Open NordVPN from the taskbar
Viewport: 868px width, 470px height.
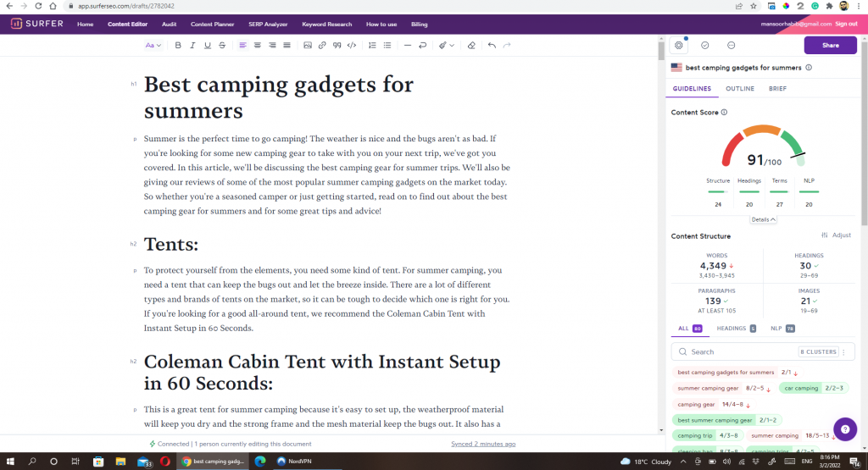(x=293, y=462)
